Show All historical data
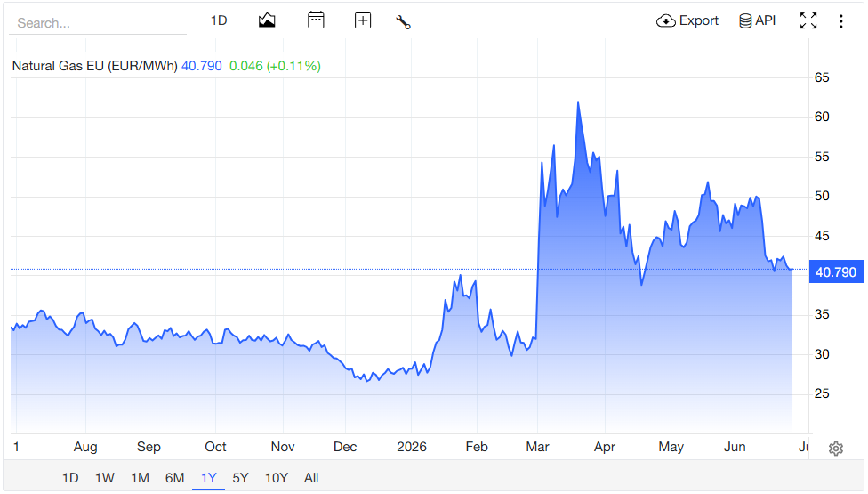The width and height of the screenshot is (868, 494). pyautogui.click(x=311, y=477)
